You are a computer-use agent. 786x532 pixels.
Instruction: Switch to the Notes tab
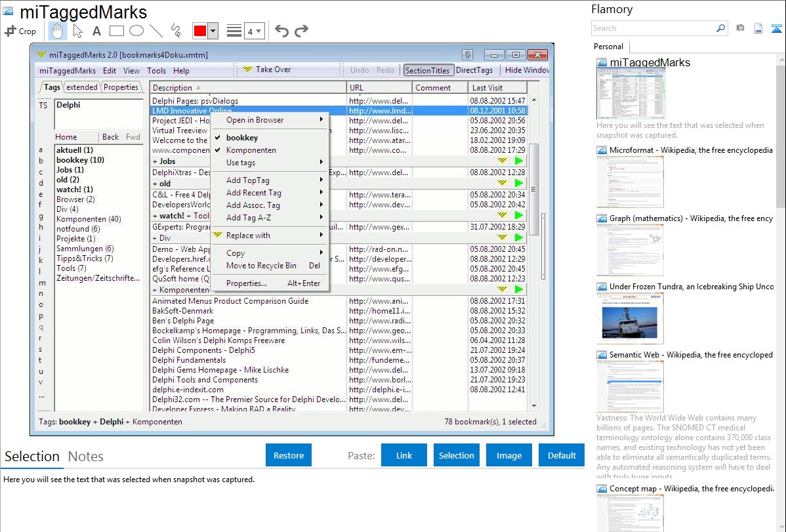[x=86, y=457]
